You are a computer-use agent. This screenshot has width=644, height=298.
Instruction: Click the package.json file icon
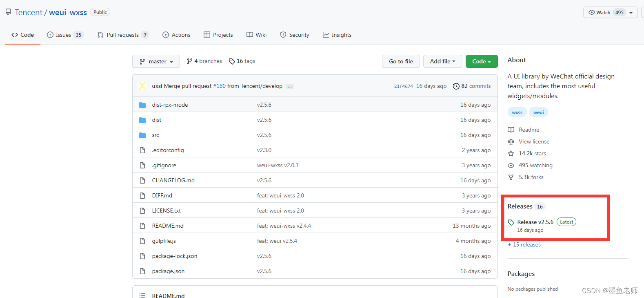142,271
